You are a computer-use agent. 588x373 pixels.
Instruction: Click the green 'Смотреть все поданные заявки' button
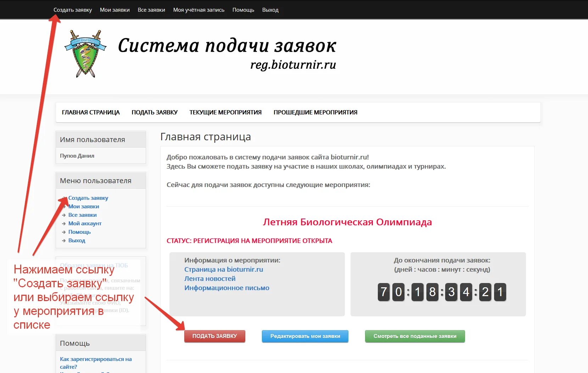[x=415, y=336]
